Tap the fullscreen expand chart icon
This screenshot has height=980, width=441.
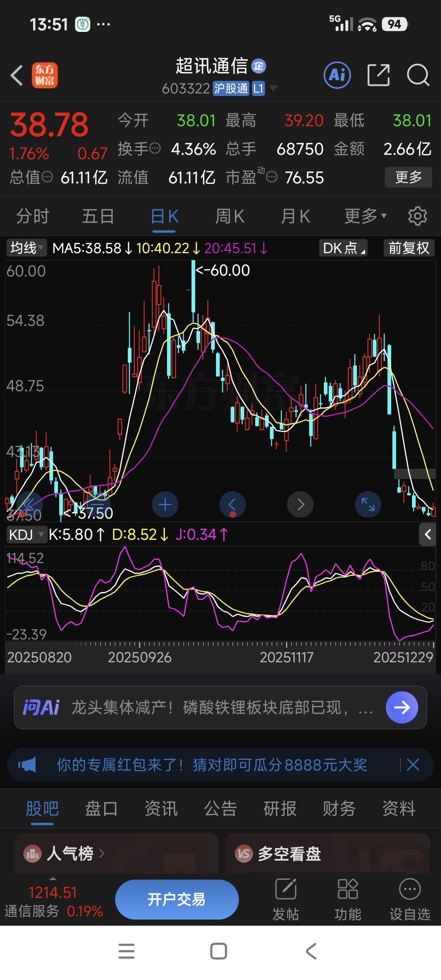(368, 505)
